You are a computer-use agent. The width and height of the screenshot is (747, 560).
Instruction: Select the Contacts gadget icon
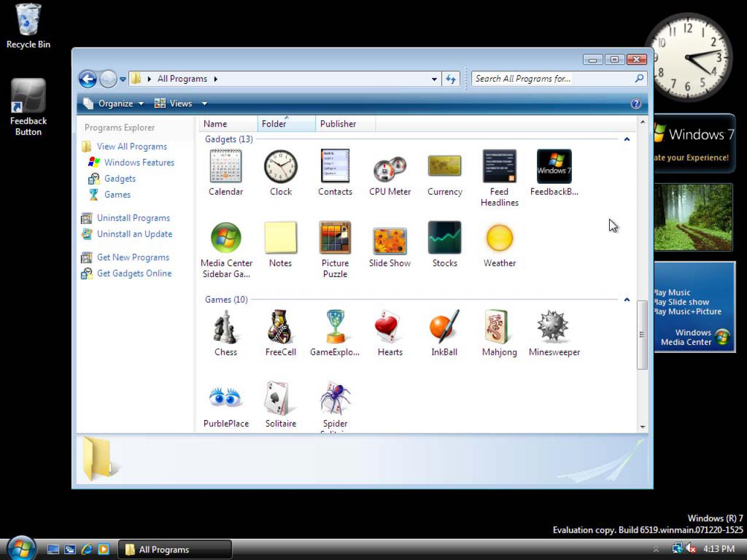335,173
